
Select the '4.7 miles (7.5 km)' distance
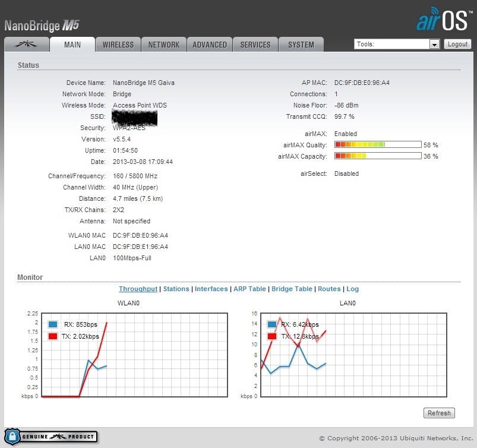coord(138,198)
